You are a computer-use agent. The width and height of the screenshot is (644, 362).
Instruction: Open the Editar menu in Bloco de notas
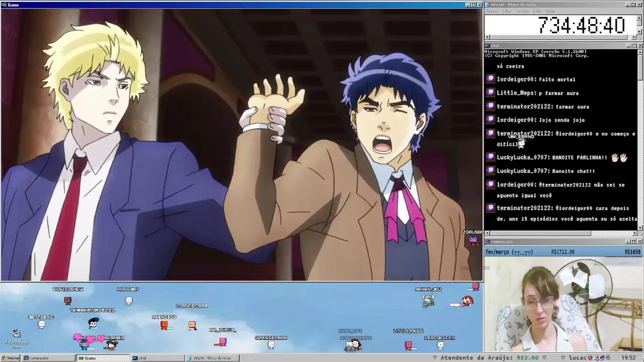(x=507, y=11)
